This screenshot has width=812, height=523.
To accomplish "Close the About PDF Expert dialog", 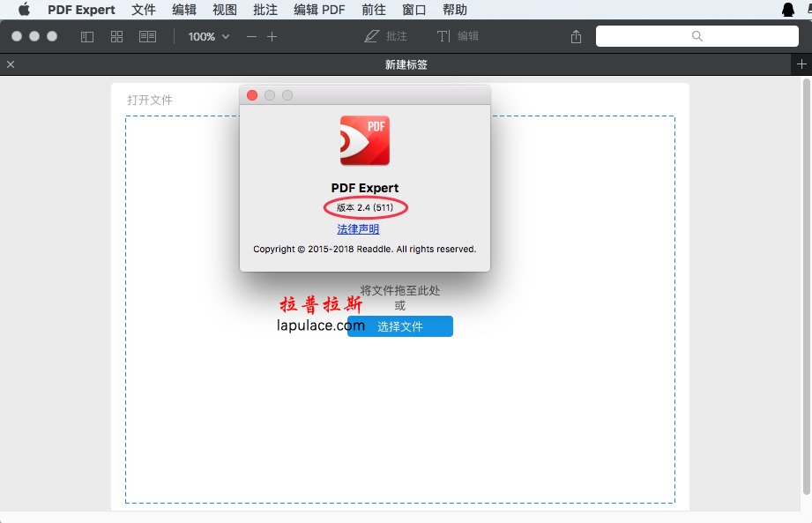I will 252,95.
